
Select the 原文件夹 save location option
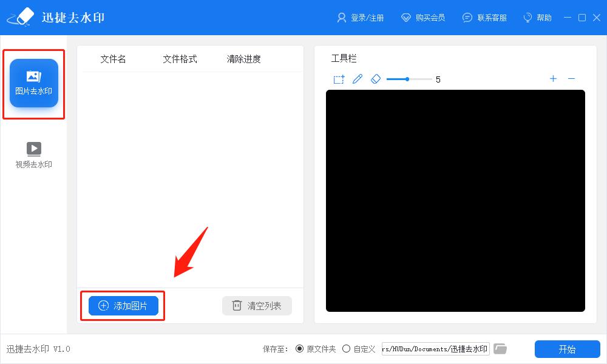tap(300, 348)
